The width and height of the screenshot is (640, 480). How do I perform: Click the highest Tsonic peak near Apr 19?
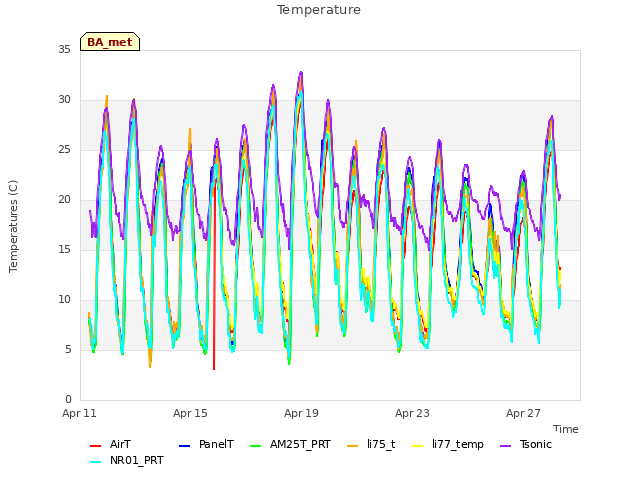point(301,72)
